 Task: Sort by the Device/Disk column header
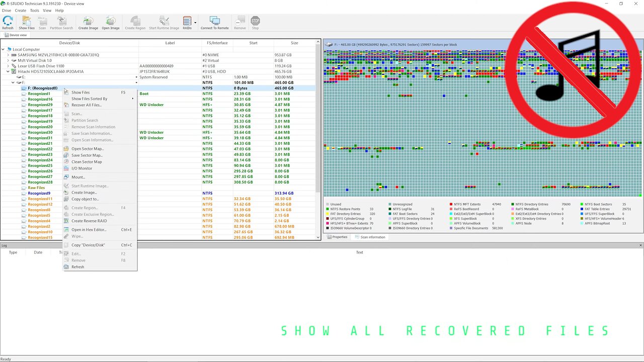point(69,43)
